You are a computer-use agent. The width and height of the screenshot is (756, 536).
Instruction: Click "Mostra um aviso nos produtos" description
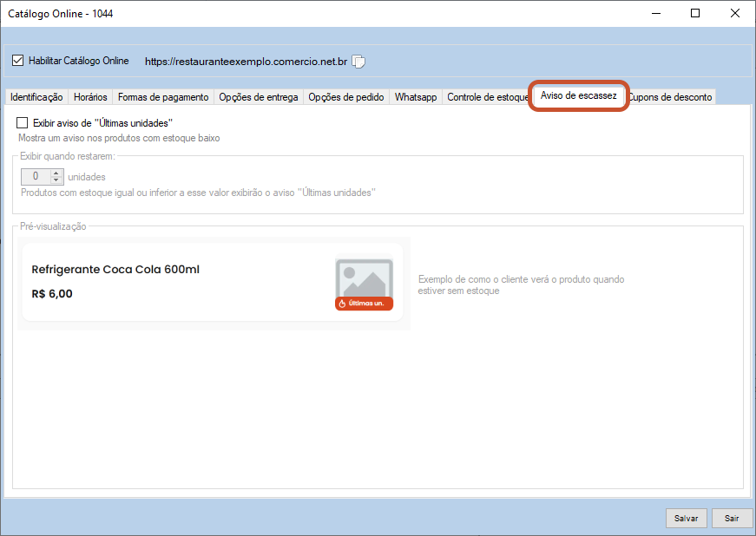[x=119, y=138]
